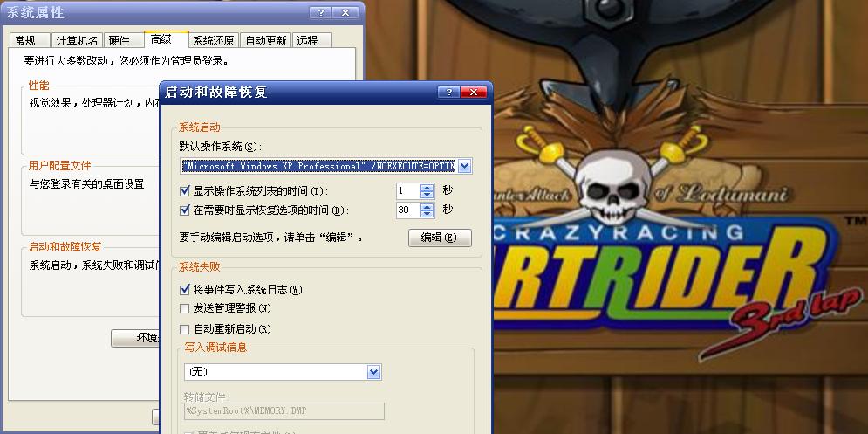This screenshot has width=868, height=434.
Task: Click help icon in 启动和故障恢复 title bar
Action: (448, 93)
